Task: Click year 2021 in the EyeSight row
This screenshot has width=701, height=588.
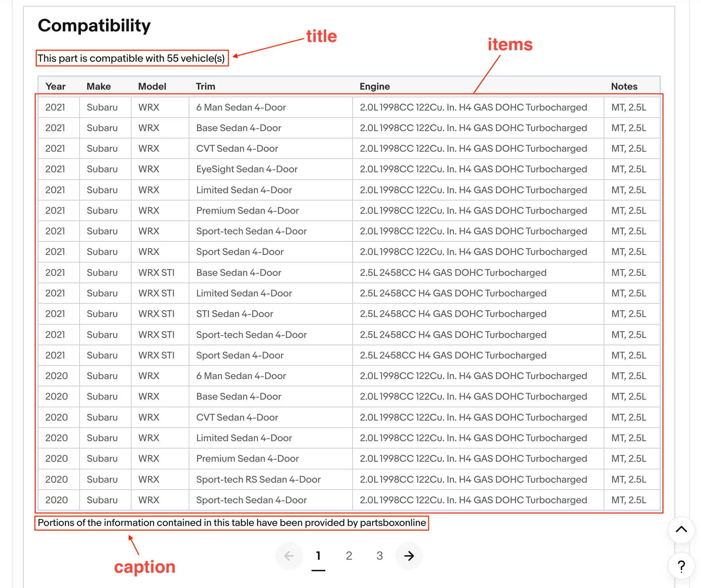Action: click(59, 169)
